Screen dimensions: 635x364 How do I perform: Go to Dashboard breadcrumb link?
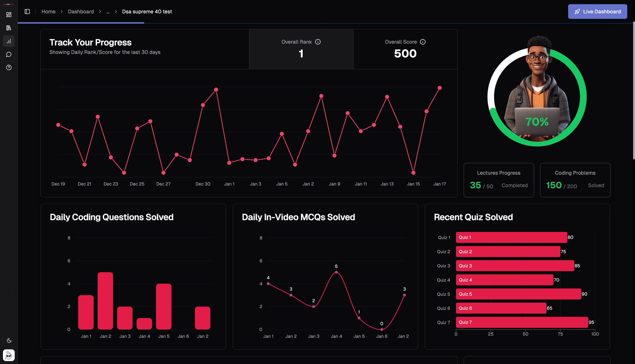pos(81,12)
